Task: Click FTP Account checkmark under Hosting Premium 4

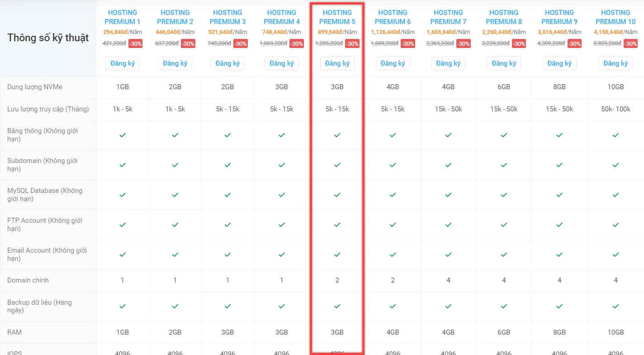Action: [x=281, y=225]
